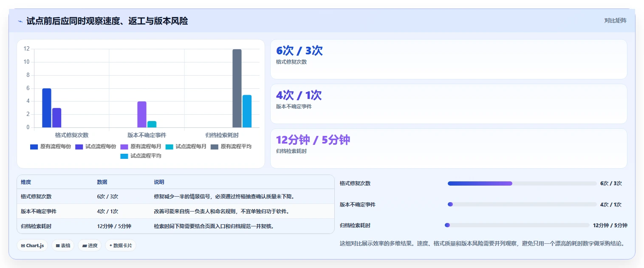Viewport: 644px width, 268px height.
Task: Click the purple 原有流程每月 bar
Action: [x=142, y=114]
